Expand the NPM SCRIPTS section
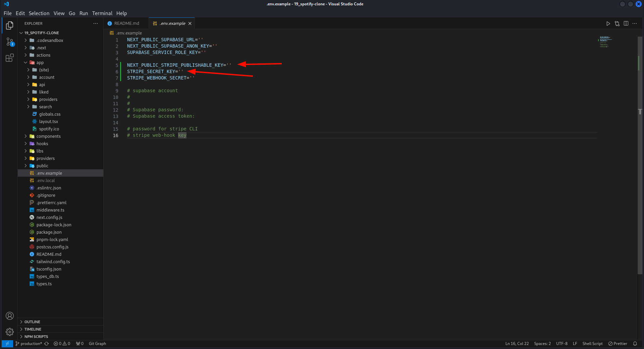The image size is (644, 349). [60, 337]
